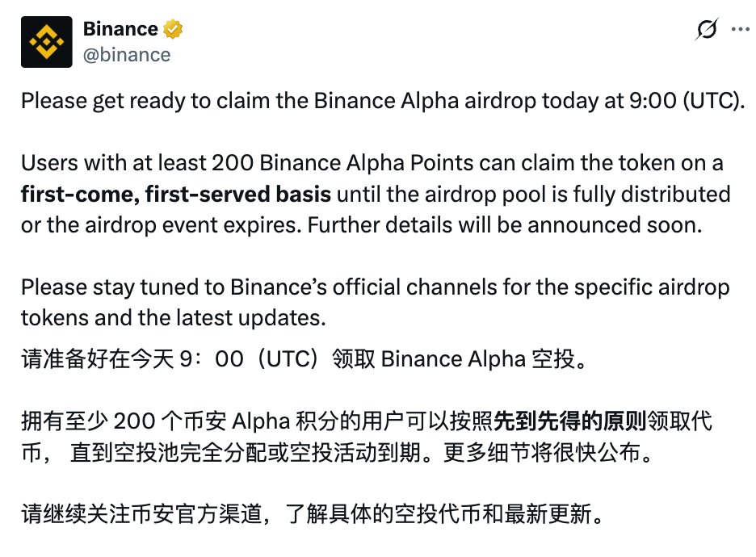756x557 pixels.
Task: Click the gold verified badge next to Binance
Action: coord(173,29)
